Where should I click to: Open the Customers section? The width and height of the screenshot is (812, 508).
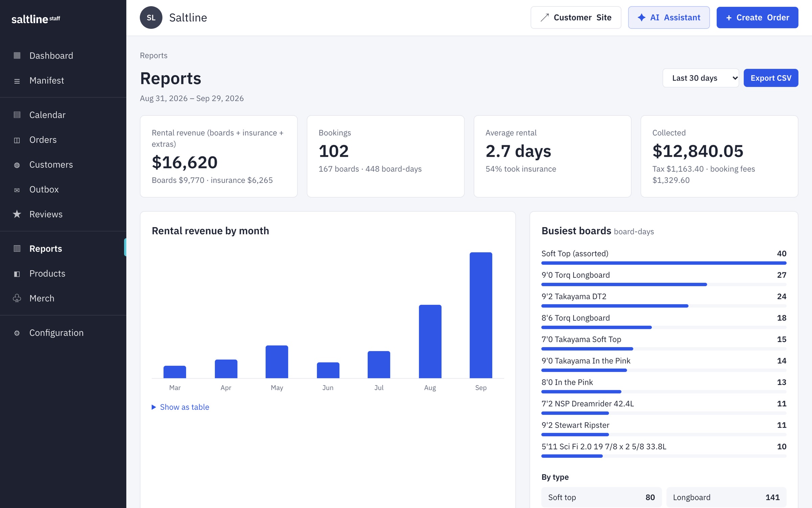[x=63, y=165]
